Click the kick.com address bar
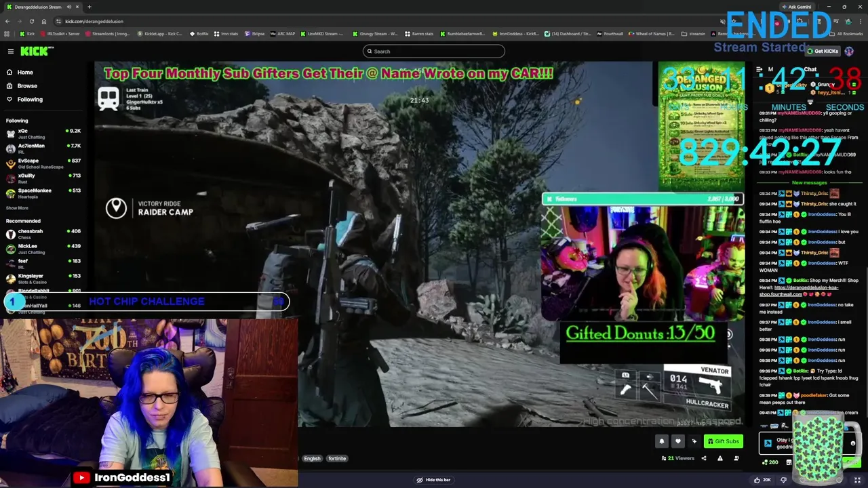 click(380, 21)
